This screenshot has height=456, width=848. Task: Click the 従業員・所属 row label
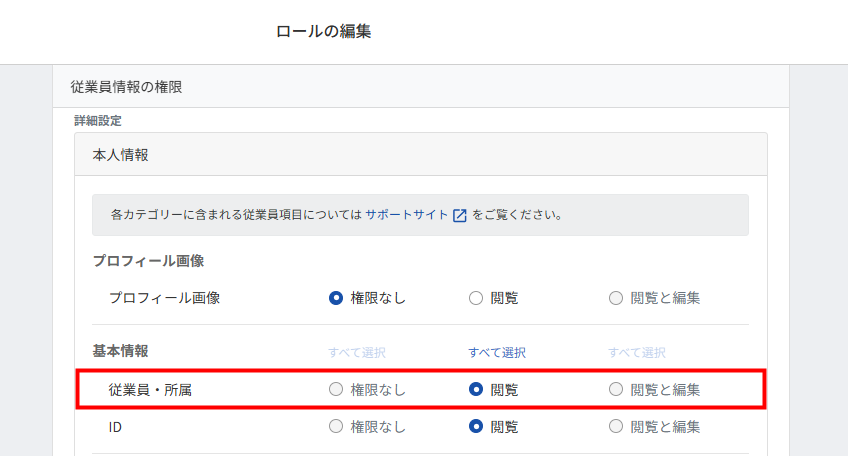150,390
